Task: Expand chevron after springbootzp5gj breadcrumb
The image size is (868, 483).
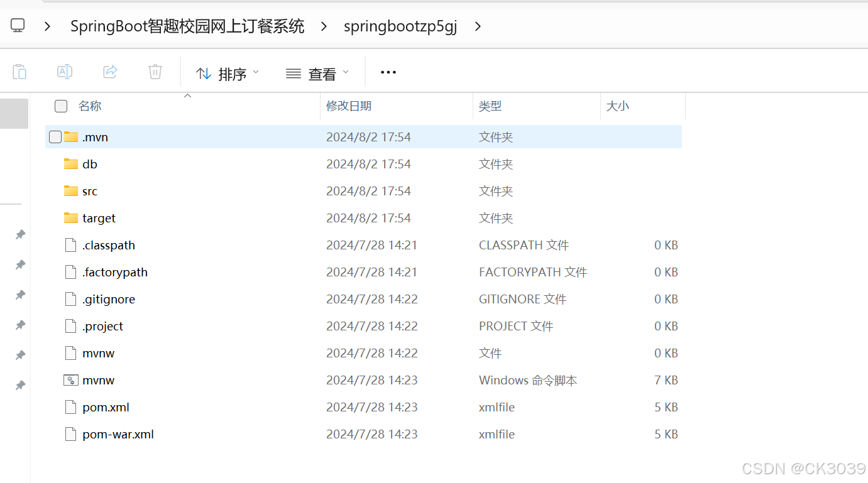Action: (478, 26)
